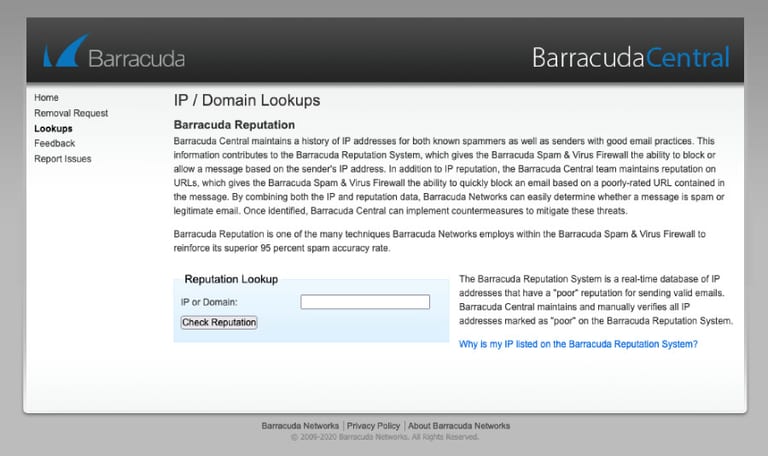Click the Barracuda wordmark in the header
Screen dimensions: 768x456
[x=137, y=59]
